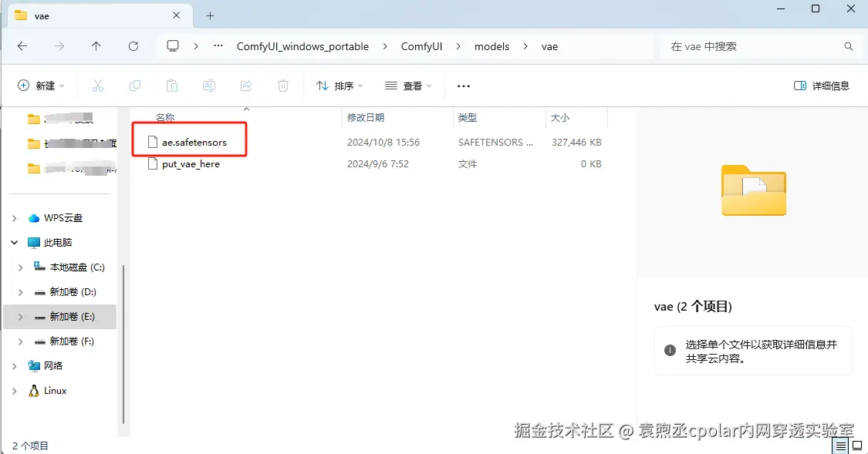The width and height of the screenshot is (868, 454).
Task: Select Linux in navigation pane
Action: pyautogui.click(x=55, y=390)
